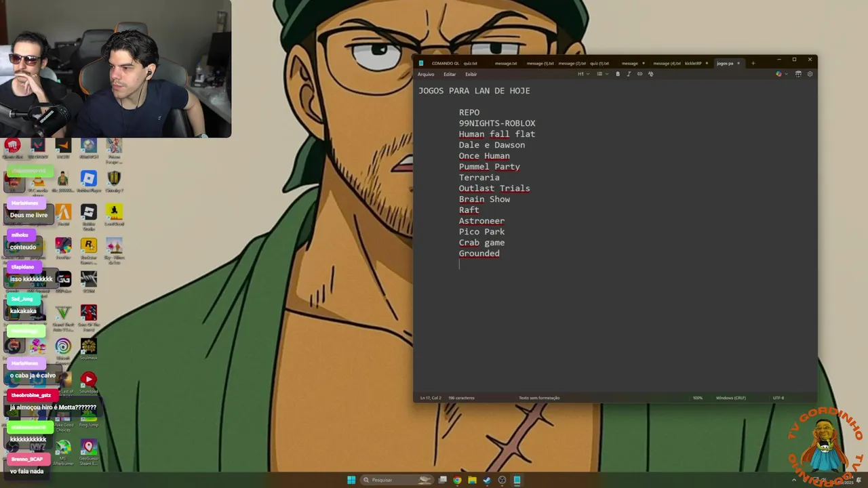Click the table/formatting view icon beside settings
The image size is (868, 488).
[x=798, y=74]
